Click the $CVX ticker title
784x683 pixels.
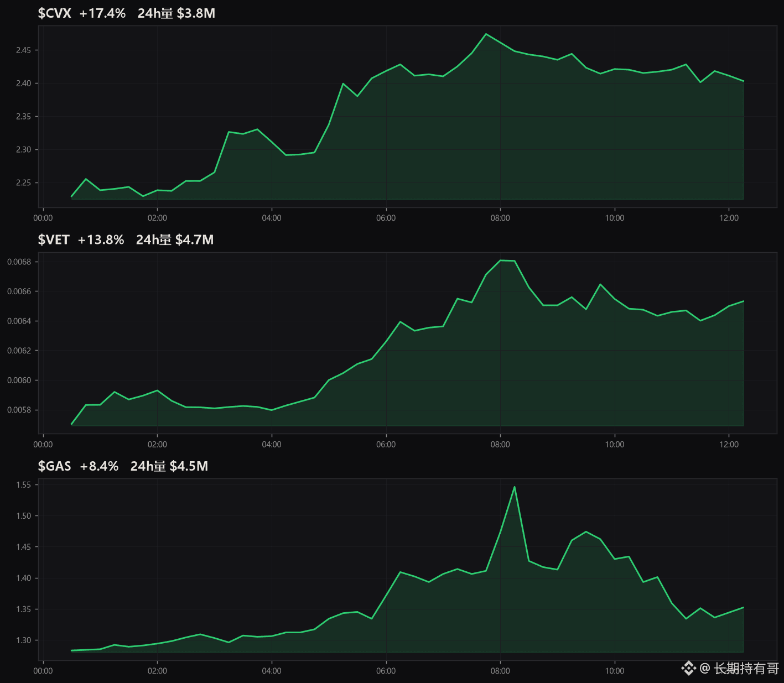tap(55, 13)
